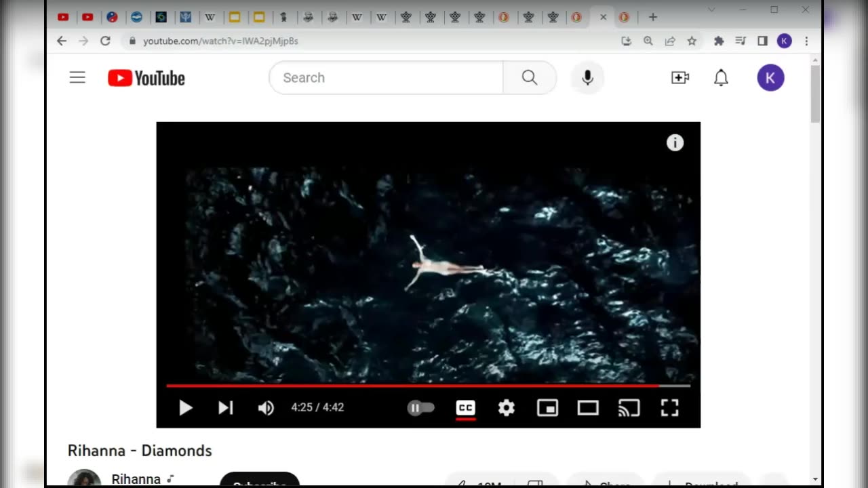Screen dimensions: 868x488
Task: Seek on the red video progress bar
Action: click(429, 386)
